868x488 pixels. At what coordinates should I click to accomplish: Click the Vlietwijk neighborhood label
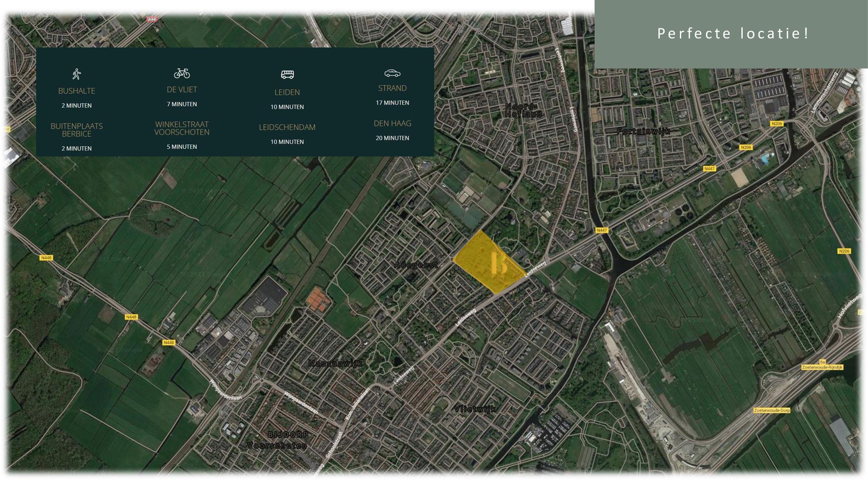[475, 409]
